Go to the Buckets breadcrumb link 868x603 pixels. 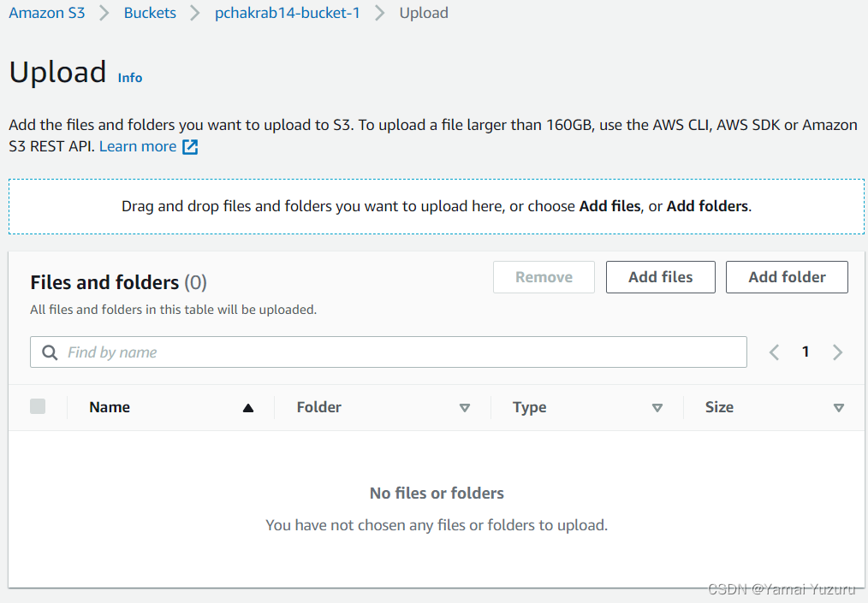click(150, 13)
